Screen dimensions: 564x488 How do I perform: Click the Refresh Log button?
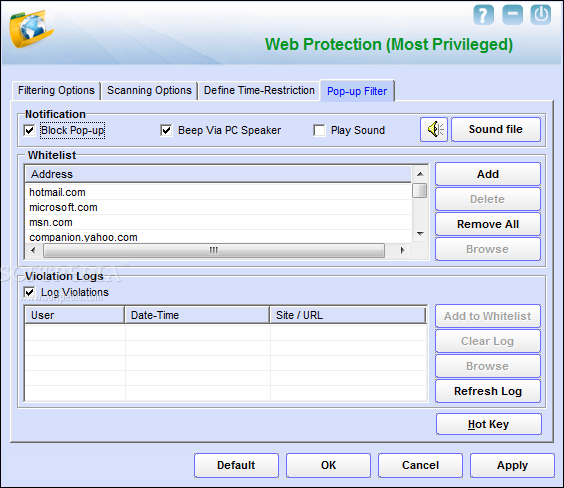488,391
